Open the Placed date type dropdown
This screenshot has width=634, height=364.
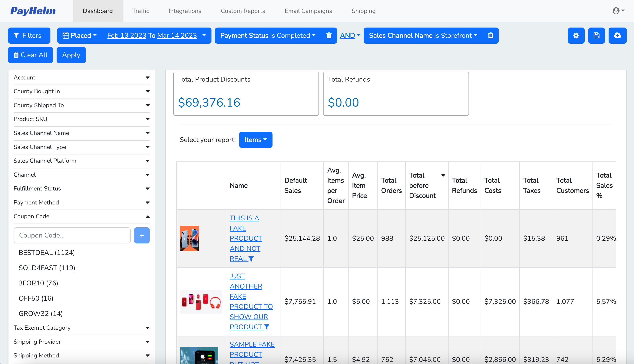point(79,36)
